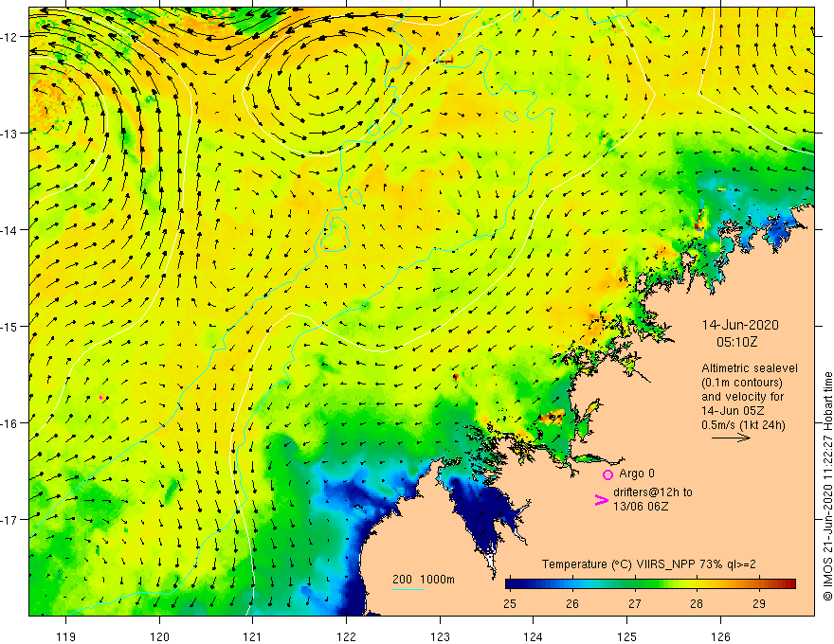Click the 0.5m/s velocity scale arrow
This screenshot has height=644, width=834.
pos(731,438)
